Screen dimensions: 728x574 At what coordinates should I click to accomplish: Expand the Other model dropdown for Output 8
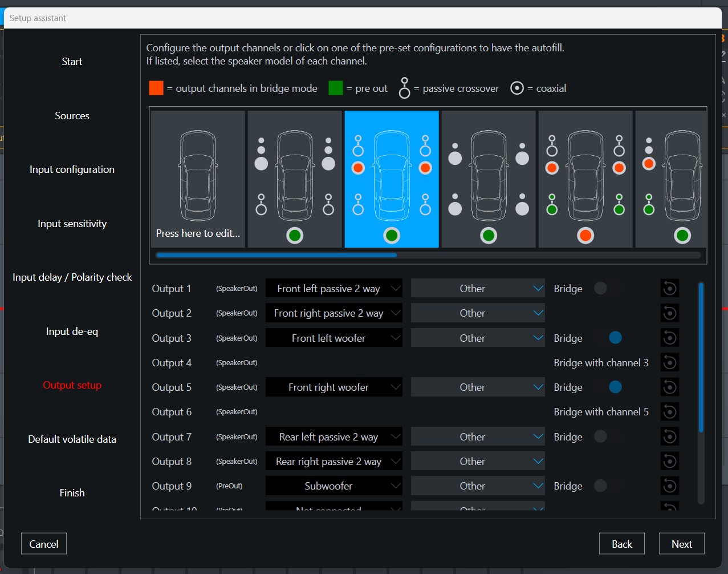[x=478, y=462]
